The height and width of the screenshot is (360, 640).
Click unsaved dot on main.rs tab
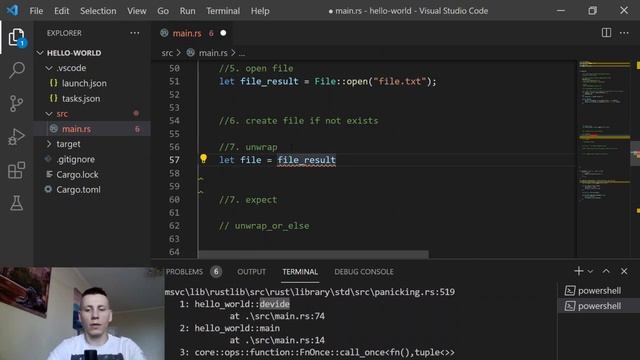tap(223, 33)
